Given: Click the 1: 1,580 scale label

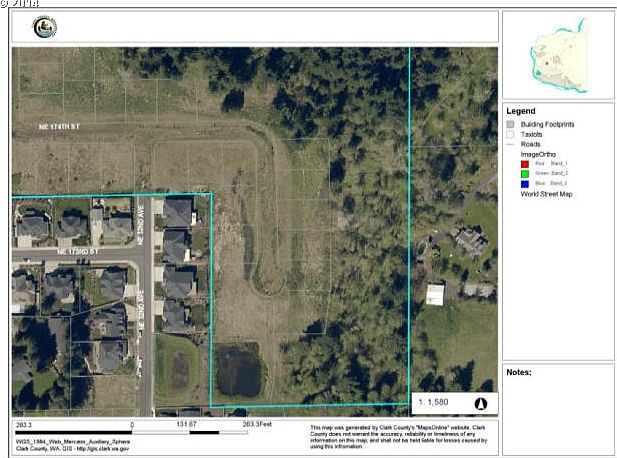Looking at the screenshot, I should [433, 402].
